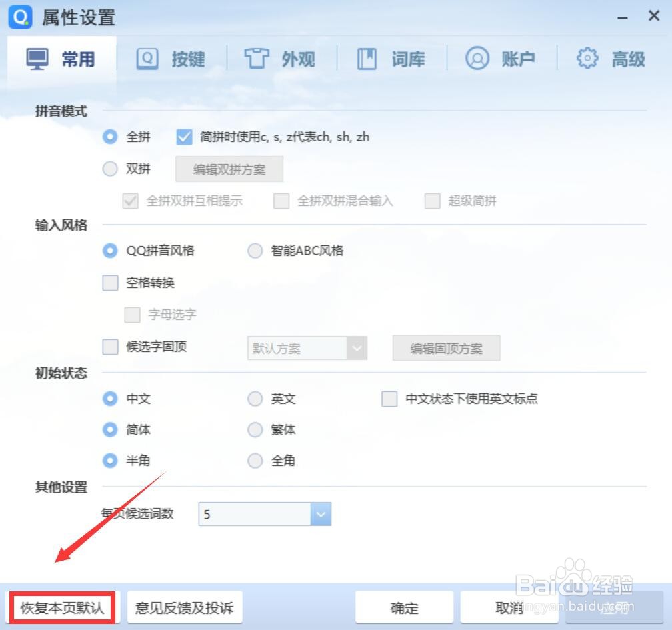This screenshot has width=672, height=630.
Task: Click the 意见反馈及投诉 button
Action: (185, 607)
